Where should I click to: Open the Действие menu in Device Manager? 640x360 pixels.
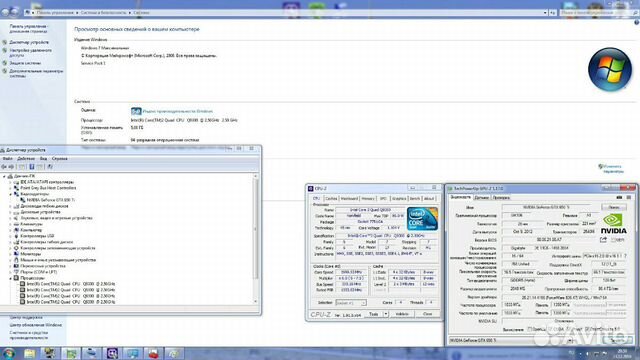(26, 158)
